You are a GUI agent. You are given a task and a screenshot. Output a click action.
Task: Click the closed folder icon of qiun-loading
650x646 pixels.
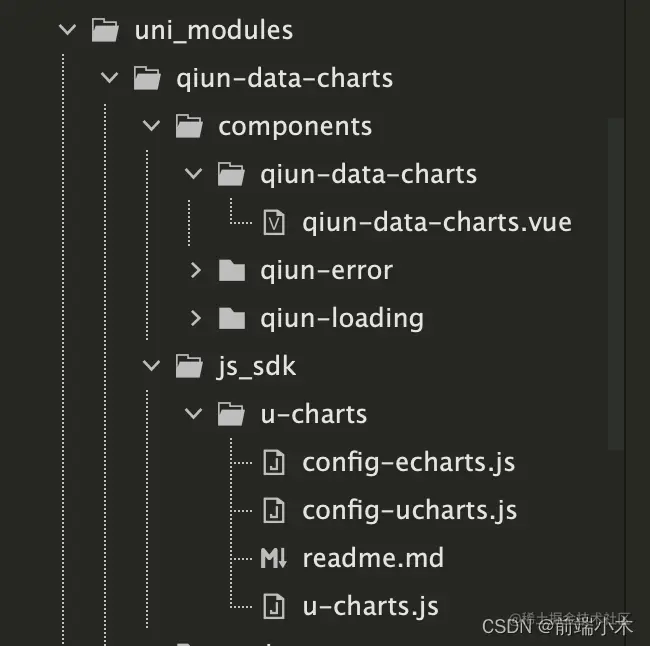click(232, 319)
